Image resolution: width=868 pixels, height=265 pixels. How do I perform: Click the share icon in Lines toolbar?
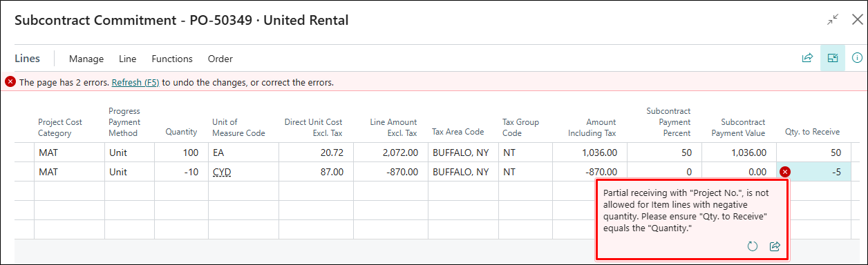point(806,58)
